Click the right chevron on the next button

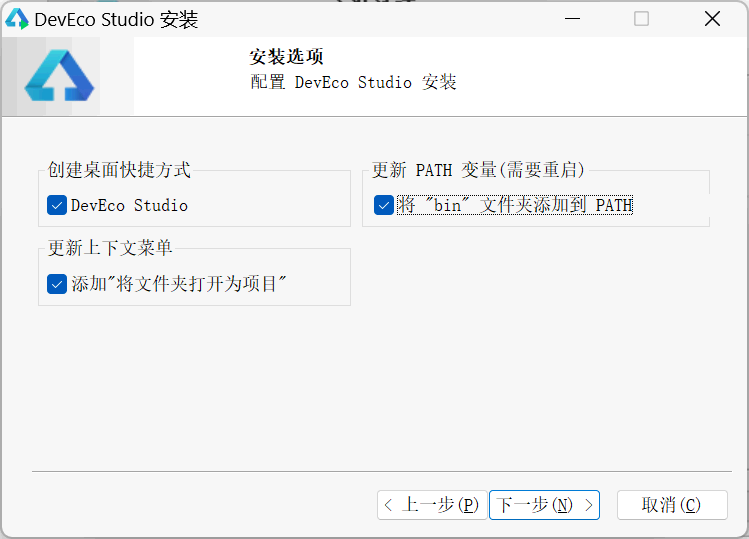point(589,505)
